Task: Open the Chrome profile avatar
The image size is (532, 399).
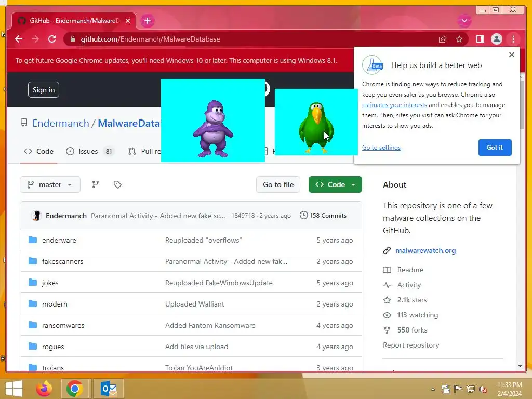Action: click(496, 39)
